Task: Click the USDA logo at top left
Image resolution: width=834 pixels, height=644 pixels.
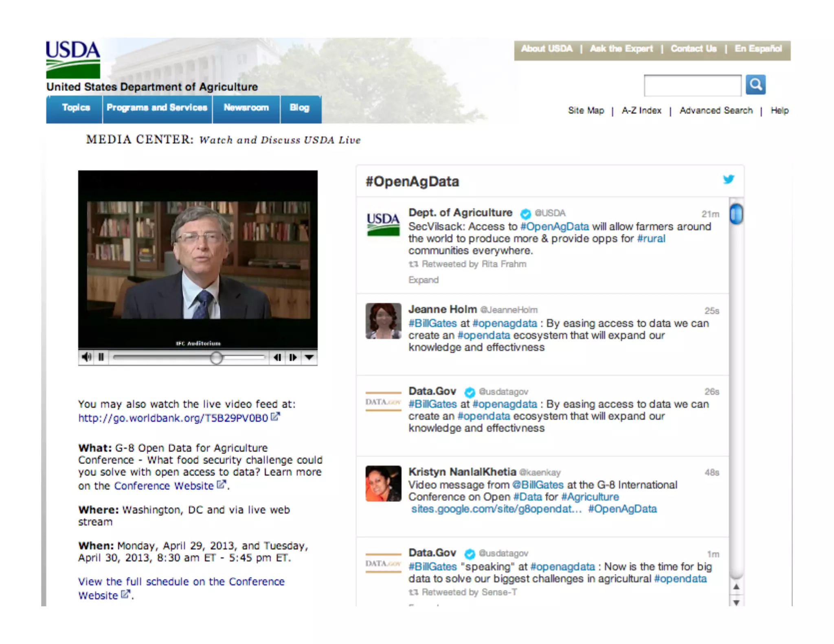Action: [73, 59]
